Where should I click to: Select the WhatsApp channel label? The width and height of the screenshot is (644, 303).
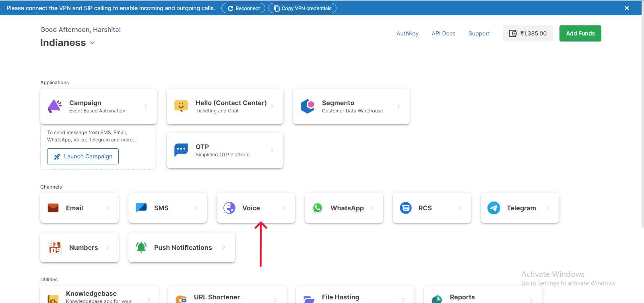(347, 208)
